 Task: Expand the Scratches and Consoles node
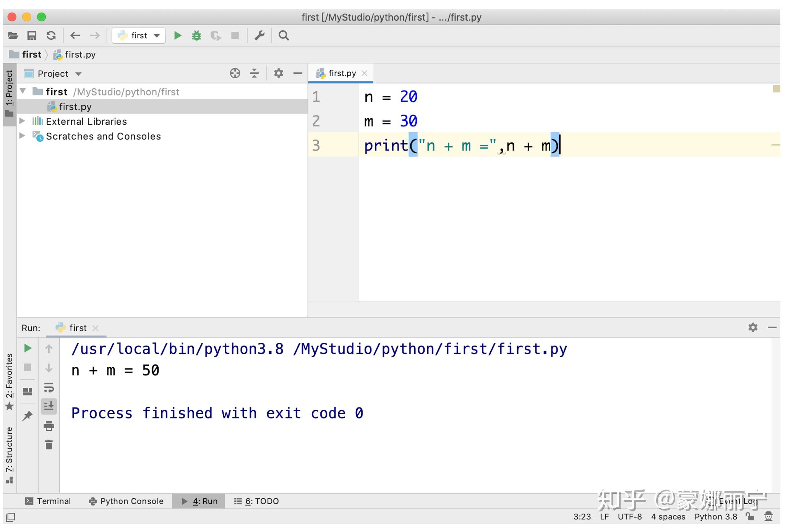(22, 136)
